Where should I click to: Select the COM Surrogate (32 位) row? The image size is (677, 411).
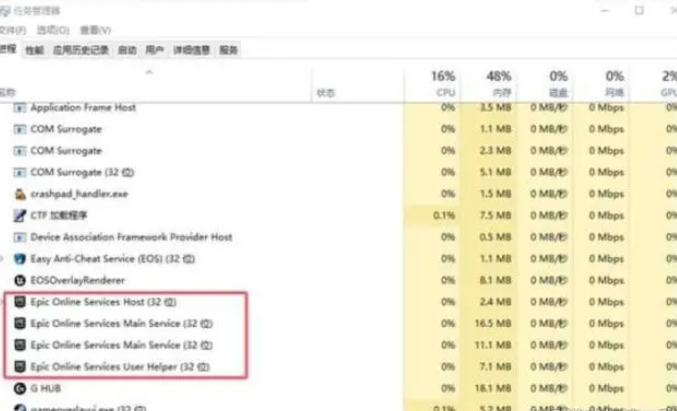pos(337,172)
